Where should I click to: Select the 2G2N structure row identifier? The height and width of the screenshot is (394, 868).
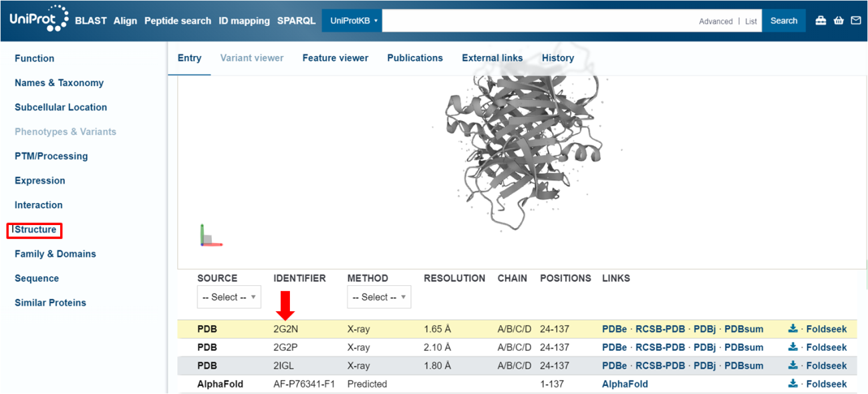pyautogui.click(x=286, y=329)
